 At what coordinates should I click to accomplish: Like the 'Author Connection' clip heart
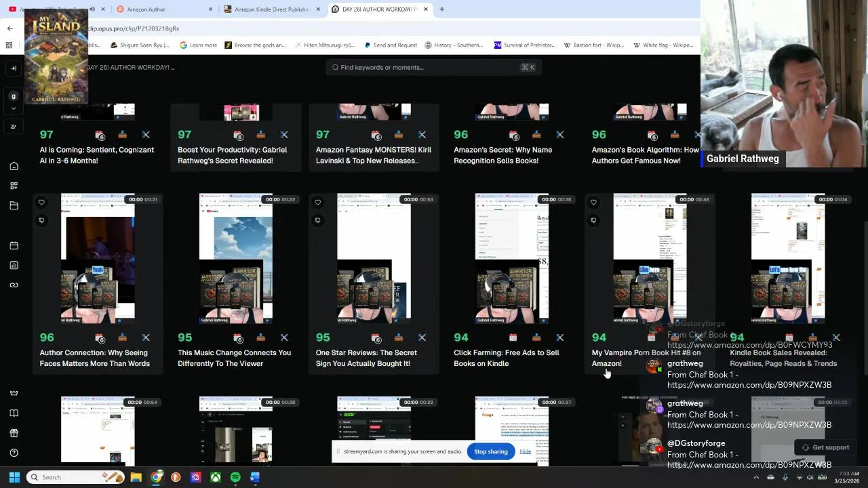tap(41, 202)
